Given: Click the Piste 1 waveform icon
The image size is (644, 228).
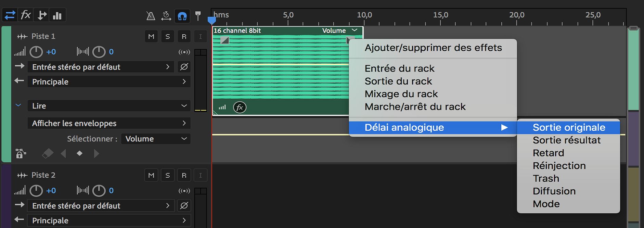Looking at the screenshot, I should coord(22,37).
